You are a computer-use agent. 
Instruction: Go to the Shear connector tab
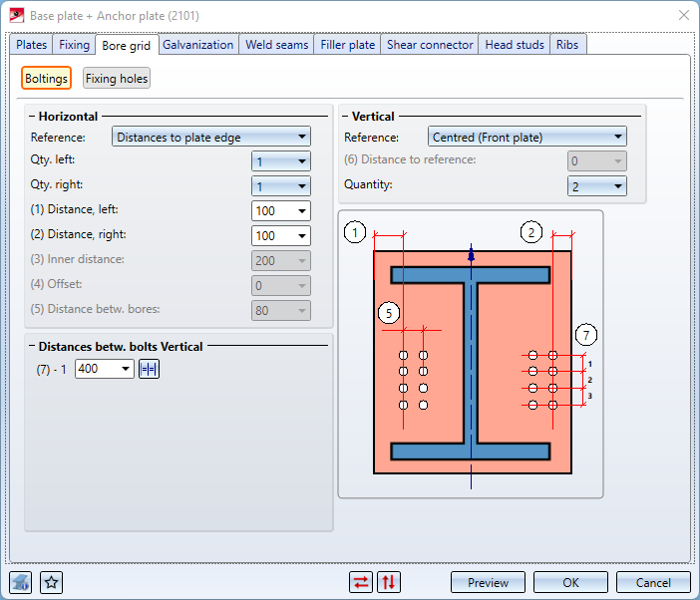click(430, 45)
